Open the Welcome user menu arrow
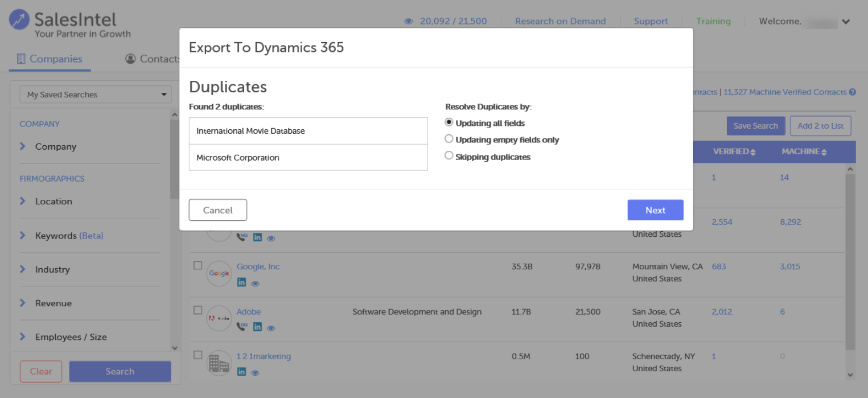Viewport: 868px width, 398px height. (x=846, y=22)
